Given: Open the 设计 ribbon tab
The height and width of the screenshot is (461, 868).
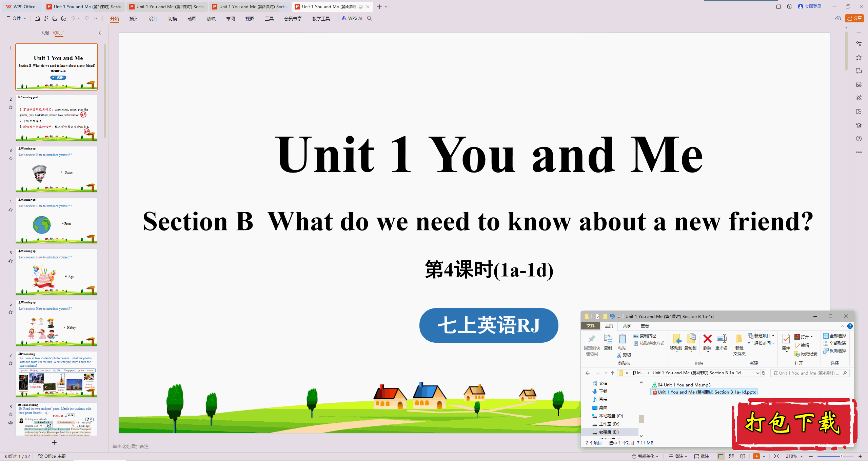Looking at the screenshot, I should (x=153, y=19).
